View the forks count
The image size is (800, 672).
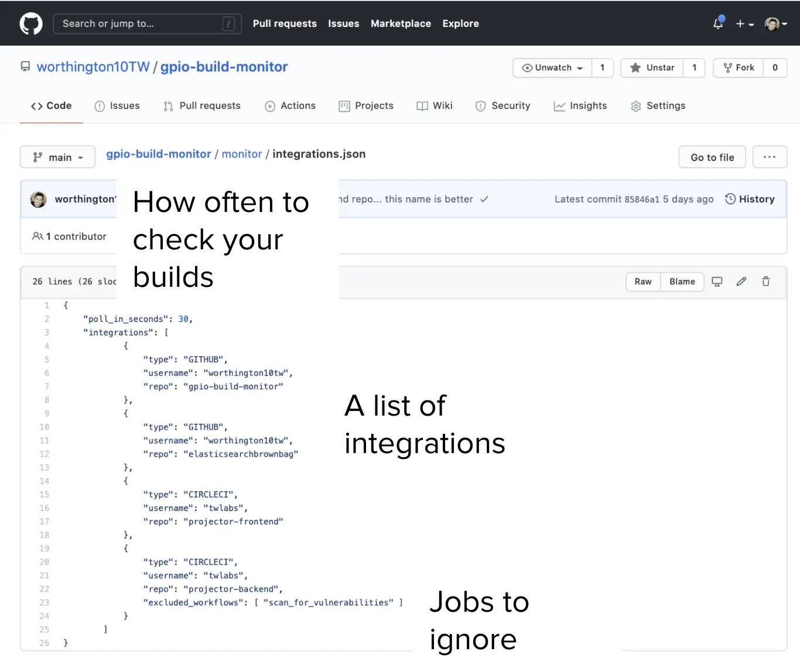point(775,68)
